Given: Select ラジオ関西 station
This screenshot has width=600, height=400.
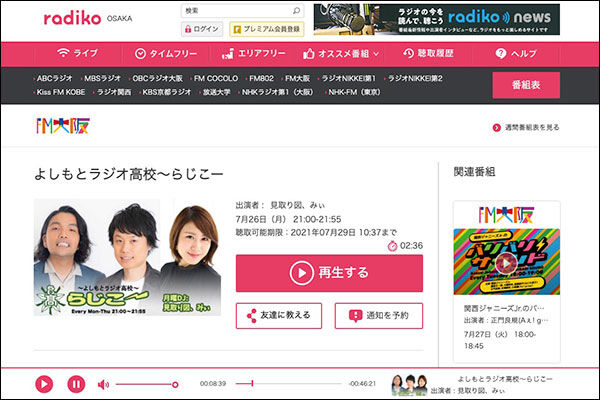Looking at the screenshot, I should 113,92.
